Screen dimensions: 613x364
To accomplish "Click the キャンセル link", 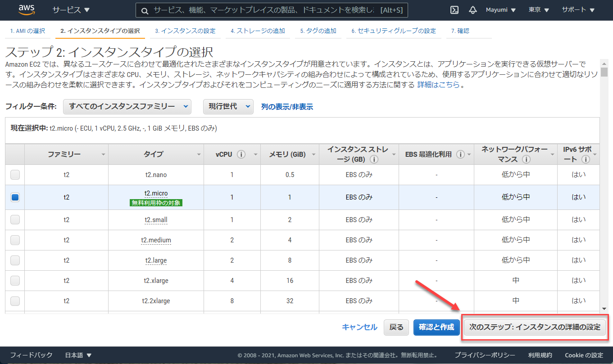I will (x=359, y=327).
